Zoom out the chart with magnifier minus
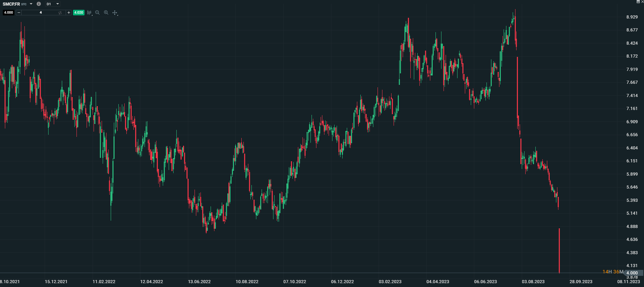 (x=97, y=13)
